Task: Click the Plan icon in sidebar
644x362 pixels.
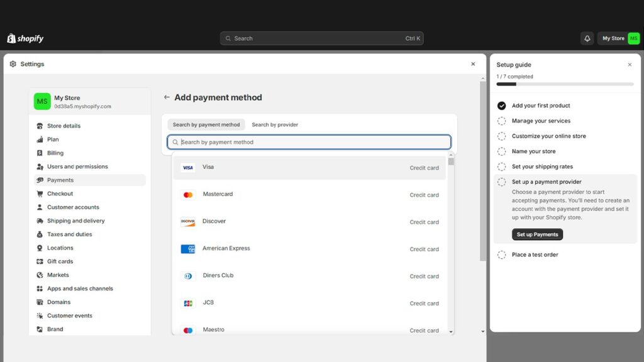Action: click(x=40, y=139)
